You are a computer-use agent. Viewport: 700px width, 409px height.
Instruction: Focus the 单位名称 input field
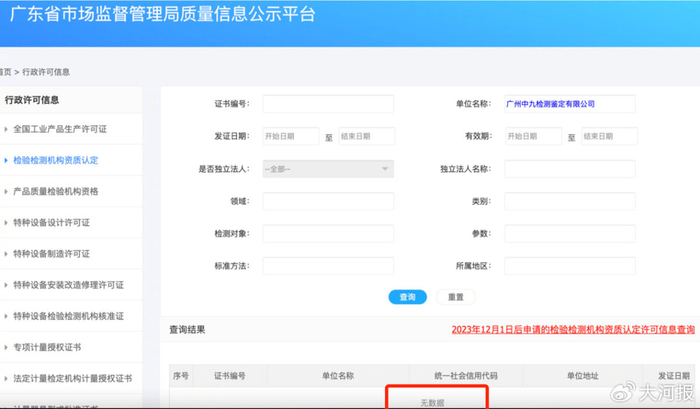coord(570,104)
